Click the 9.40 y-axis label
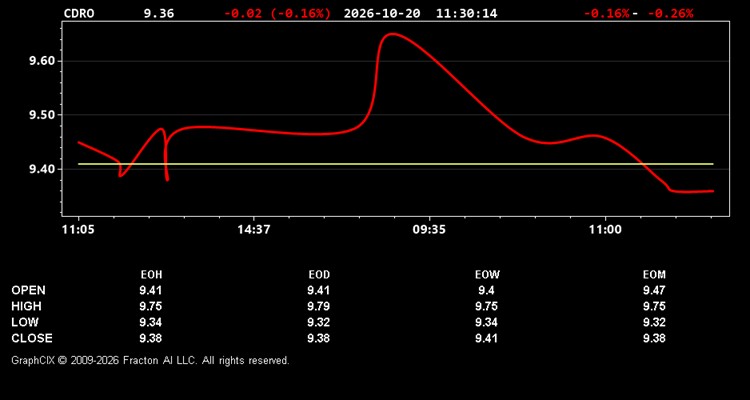The width and height of the screenshot is (750, 400). [43, 169]
